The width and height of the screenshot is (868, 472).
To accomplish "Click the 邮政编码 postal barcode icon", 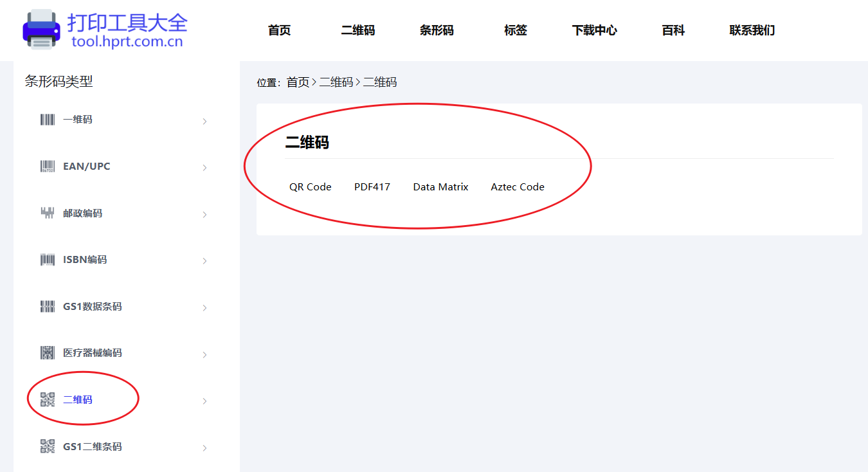I will click(48, 213).
